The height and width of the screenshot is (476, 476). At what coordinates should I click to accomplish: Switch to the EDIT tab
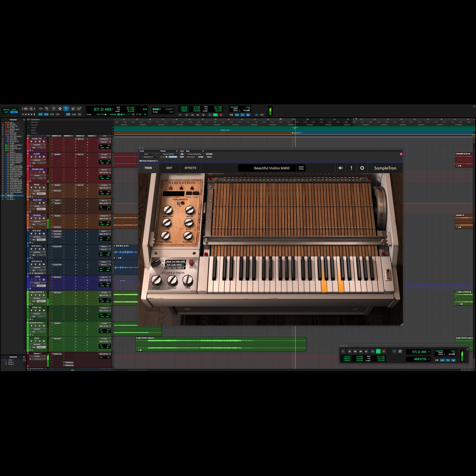point(169,168)
